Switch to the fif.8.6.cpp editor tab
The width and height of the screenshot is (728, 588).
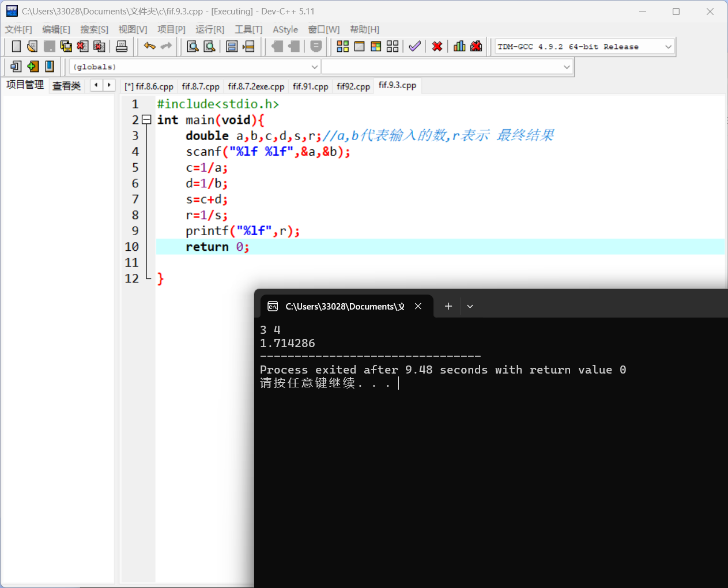(149, 86)
